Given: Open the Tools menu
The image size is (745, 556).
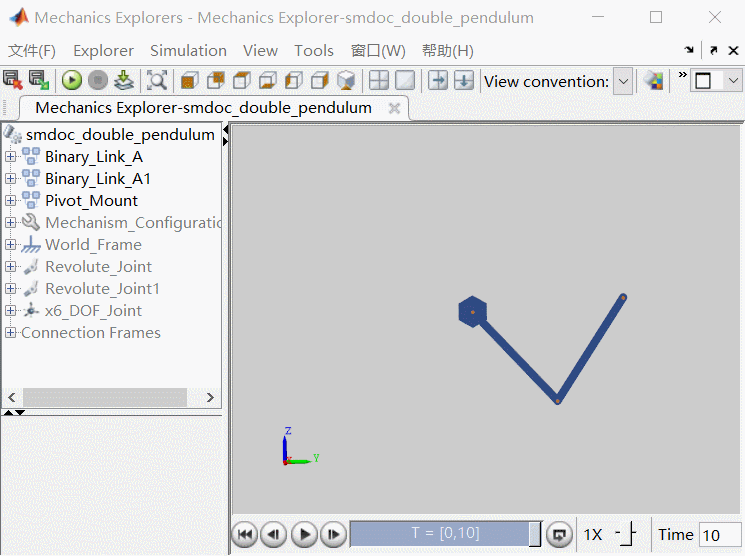Looking at the screenshot, I should pos(314,50).
